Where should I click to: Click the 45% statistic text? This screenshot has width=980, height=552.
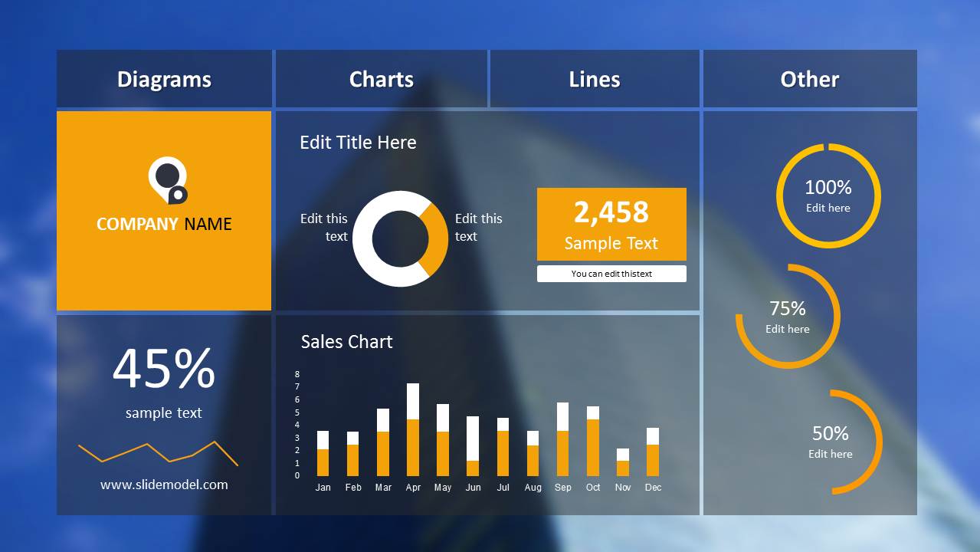pos(164,370)
